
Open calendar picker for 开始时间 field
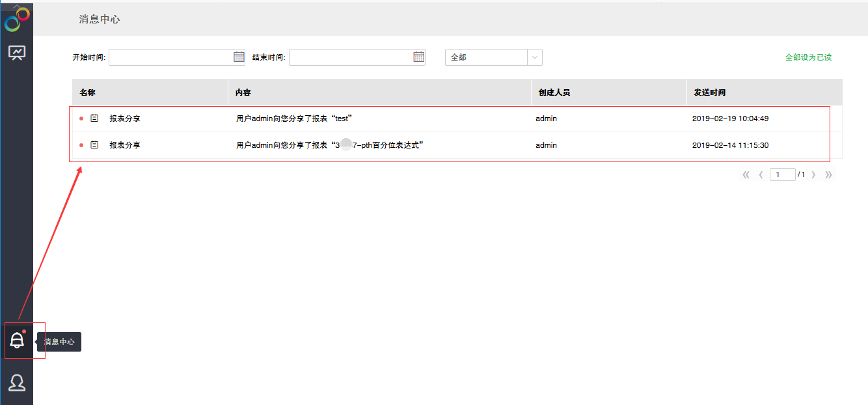237,57
